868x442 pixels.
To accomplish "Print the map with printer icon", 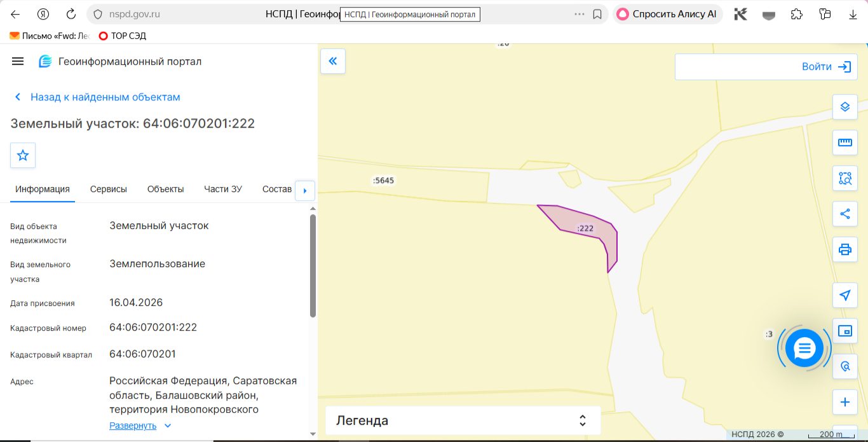I will pyautogui.click(x=844, y=249).
